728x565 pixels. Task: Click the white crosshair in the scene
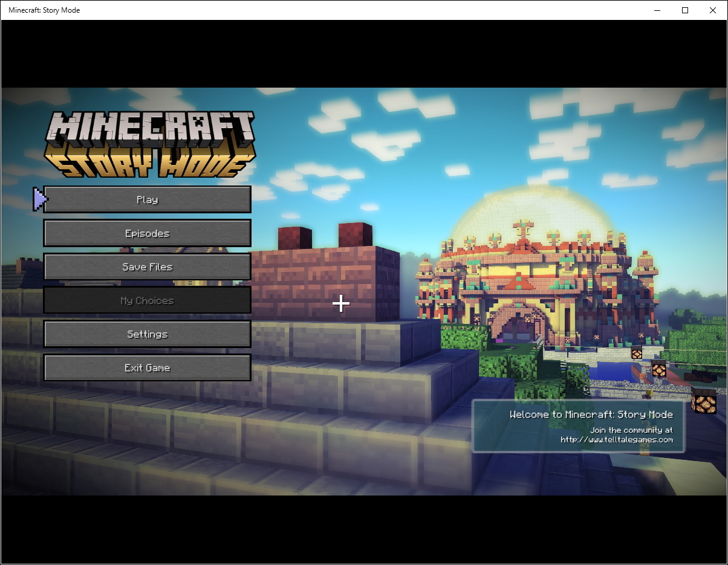click(341, 304)
